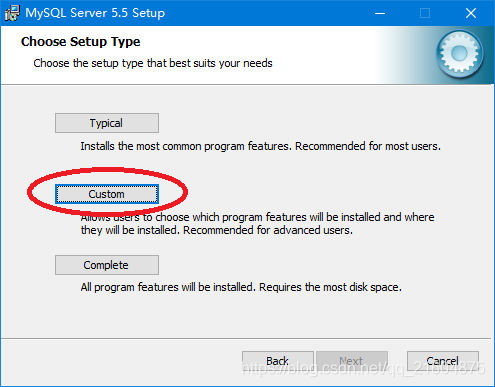The width and height of the screenshot is (495, 387).
Task: Click 'All program features will be installed' description
Action: [x=241, y=287]
